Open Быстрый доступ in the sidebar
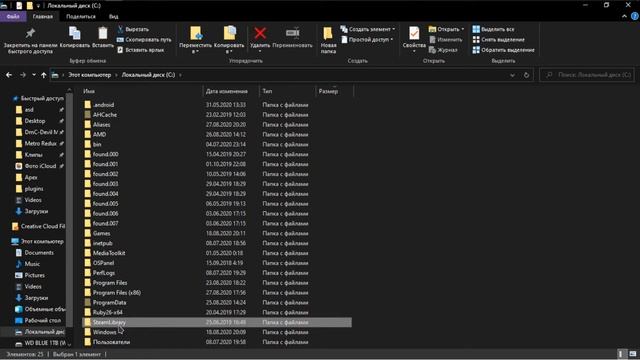This screenshot has width=640, height=360. tap(38, 98)
